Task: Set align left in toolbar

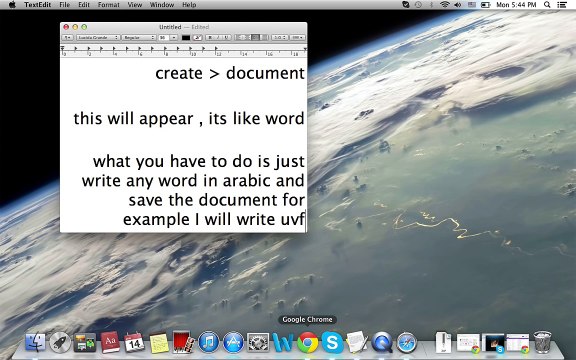Action: click(239, 37)
